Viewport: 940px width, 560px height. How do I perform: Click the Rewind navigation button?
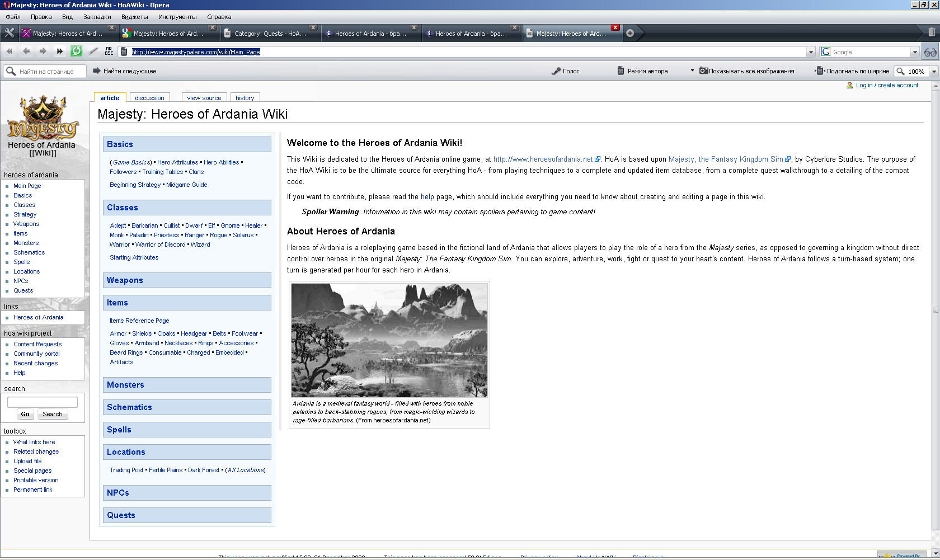10,51
